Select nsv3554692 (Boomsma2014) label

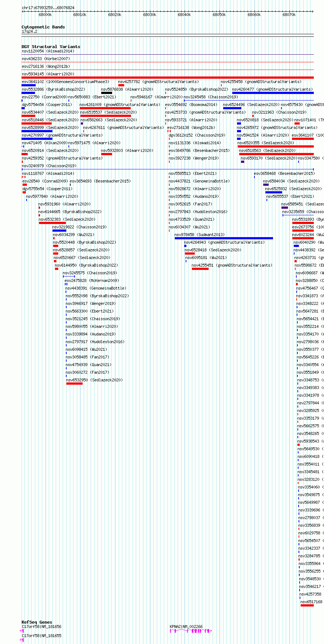(x=191, y=105)
